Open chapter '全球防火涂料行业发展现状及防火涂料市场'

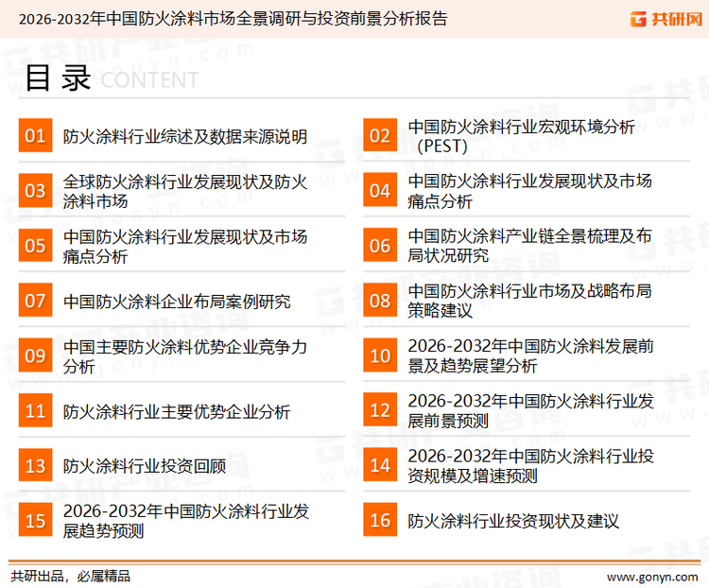185,191
